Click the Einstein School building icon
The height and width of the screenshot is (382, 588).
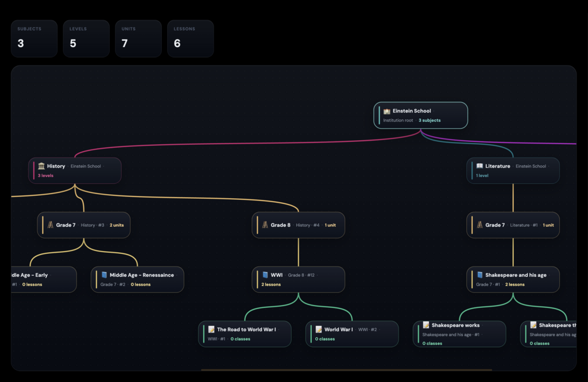(386, 111)
